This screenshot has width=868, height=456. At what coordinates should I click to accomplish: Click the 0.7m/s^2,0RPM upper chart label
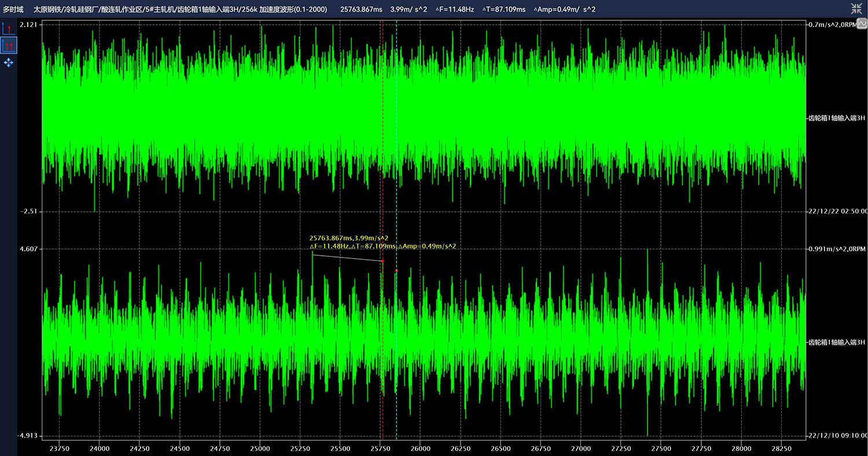pos(831,24)
